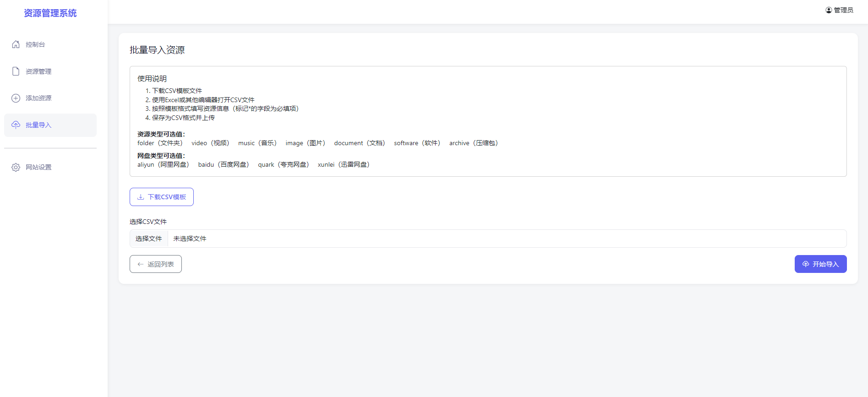Click download icon in 下载CSV模板 button
This screenshot has width=868, height=397.
click(x=141, y=197)
